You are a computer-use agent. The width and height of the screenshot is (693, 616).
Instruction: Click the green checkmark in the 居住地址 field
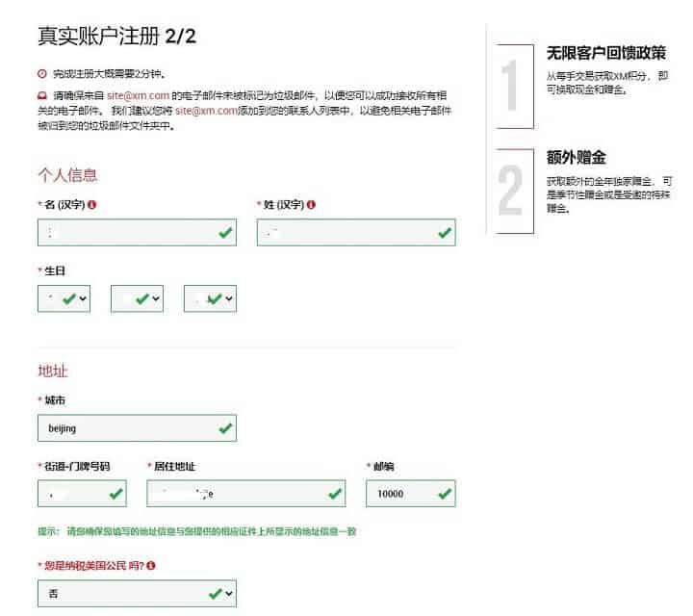point(335,493)
